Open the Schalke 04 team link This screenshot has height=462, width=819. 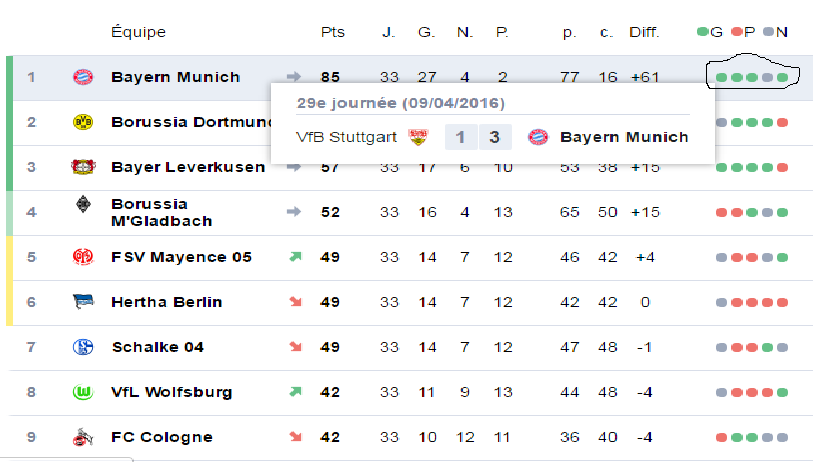point(158,347)
